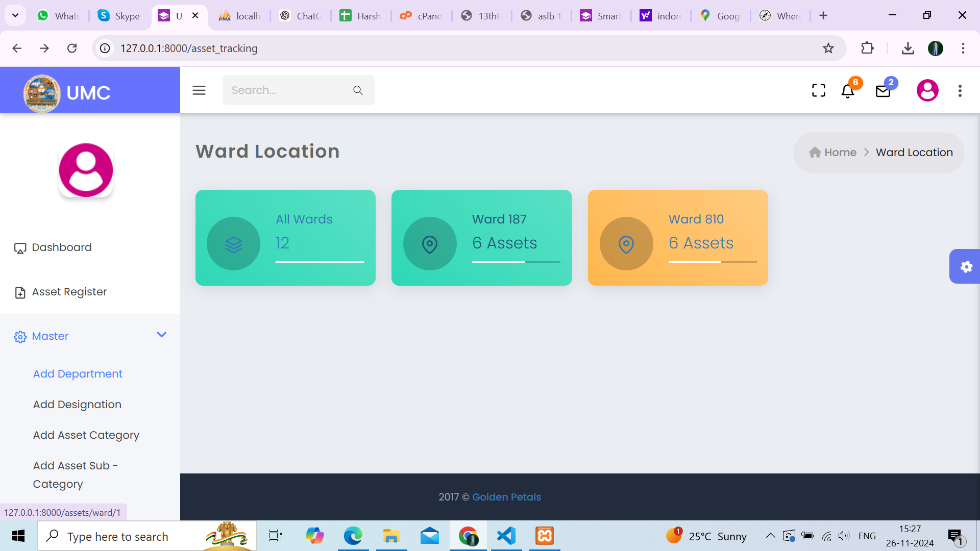The width and height of the screenshot is (980, 551).
Task: Click the search magnifier icon
Action: point(358,90)
